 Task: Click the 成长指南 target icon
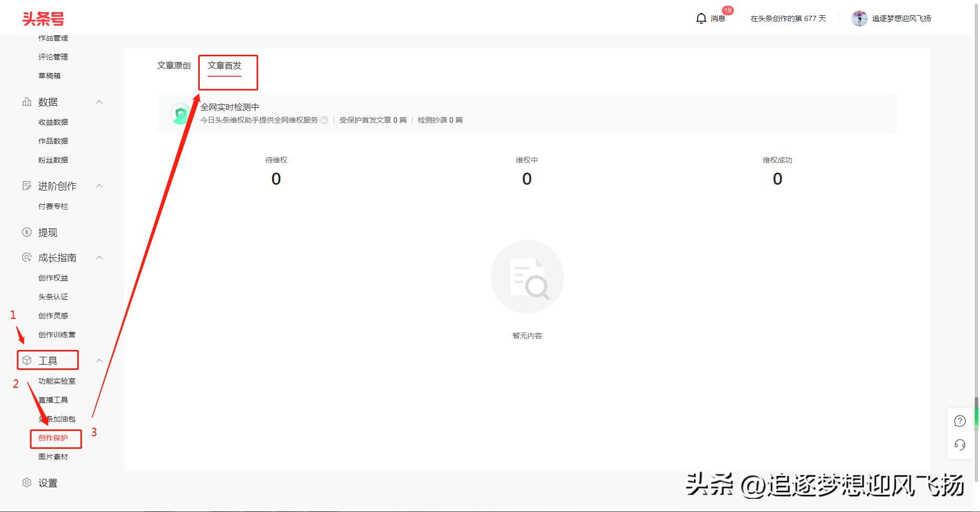(27, 257)
